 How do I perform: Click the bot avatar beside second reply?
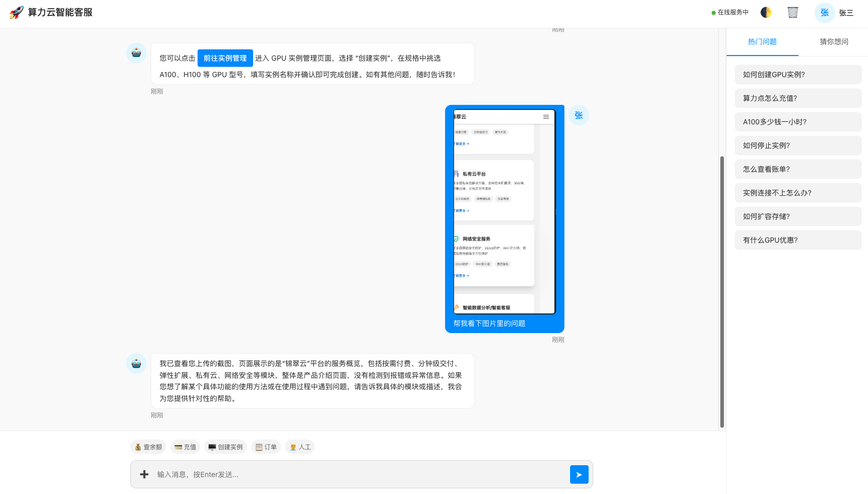point(136,363)
